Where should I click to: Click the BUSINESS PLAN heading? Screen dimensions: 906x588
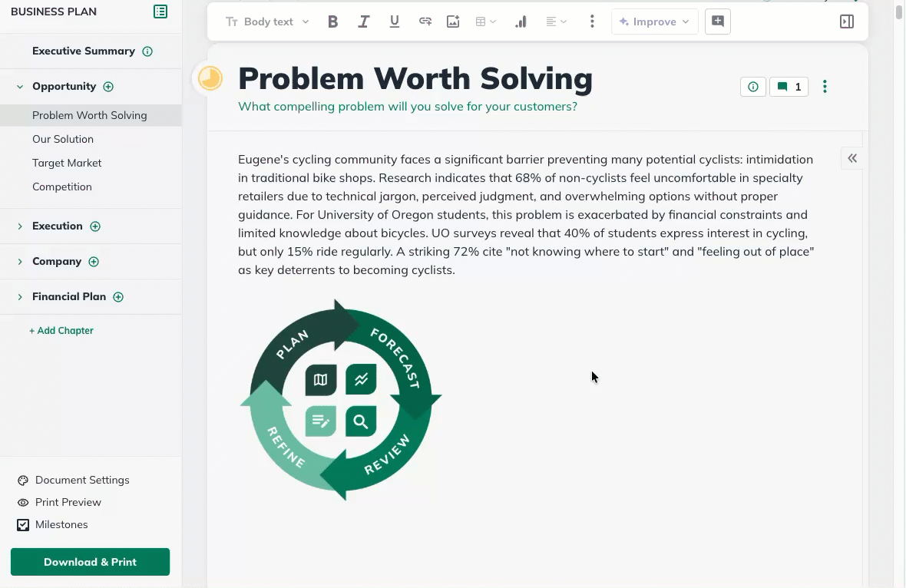tap(54, 12)
